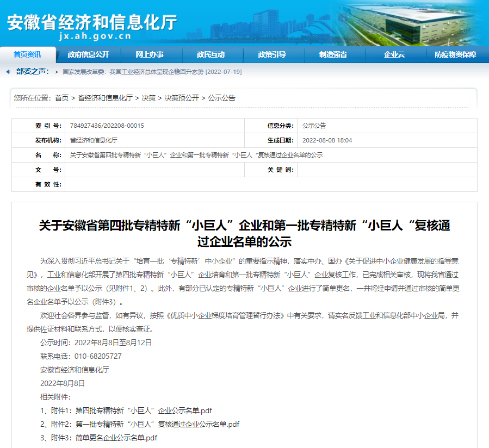Open the 决策预公开 breadcrumb link
This screenshot has height=448, width=489.
pyautogui.click(x=182, y=98)
